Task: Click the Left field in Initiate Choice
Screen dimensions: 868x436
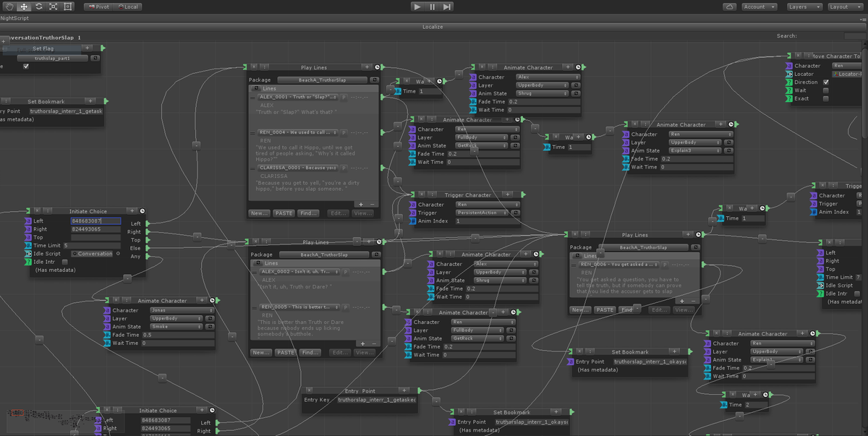Action: 95,221
